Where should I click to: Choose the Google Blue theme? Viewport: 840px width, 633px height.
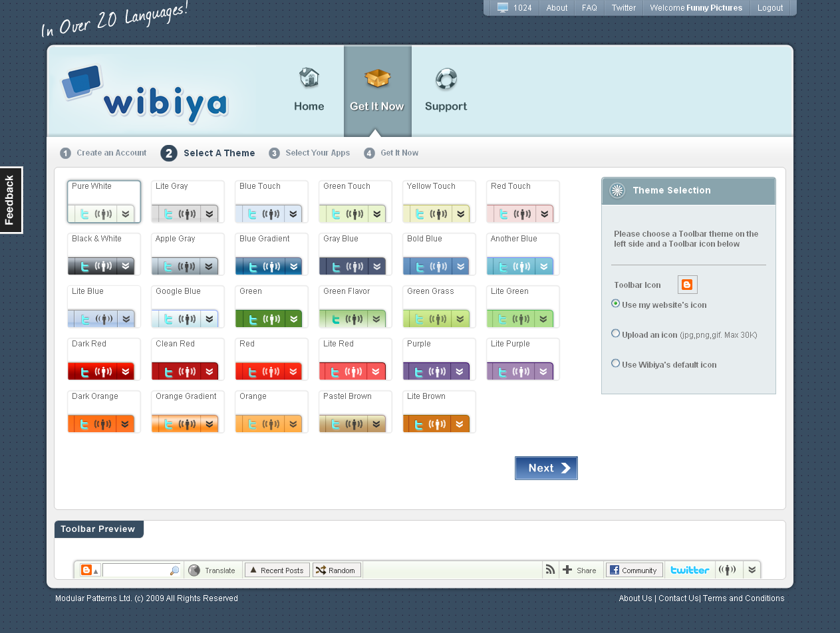click(188, 307)
